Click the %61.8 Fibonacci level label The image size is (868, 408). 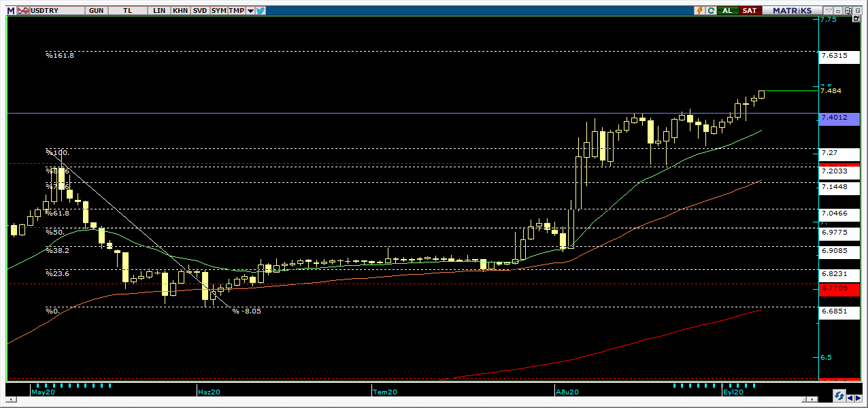(x=58, y=213)
